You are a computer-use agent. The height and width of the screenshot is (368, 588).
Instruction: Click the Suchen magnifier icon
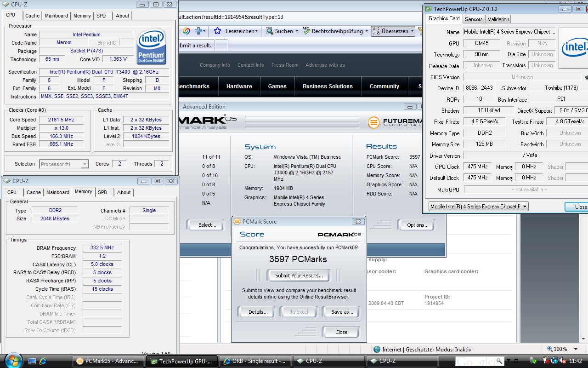[269, 31]
